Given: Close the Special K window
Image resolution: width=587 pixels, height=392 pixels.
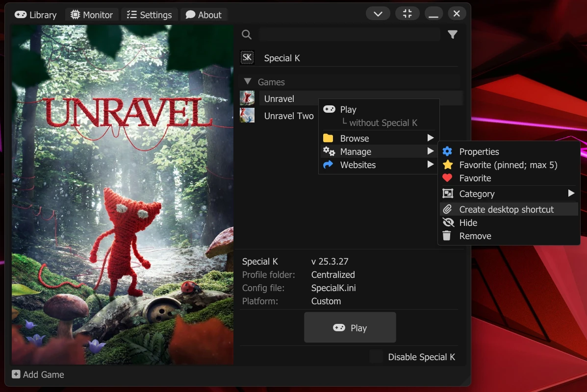Looking at the screenshot, I should point(457,14).
